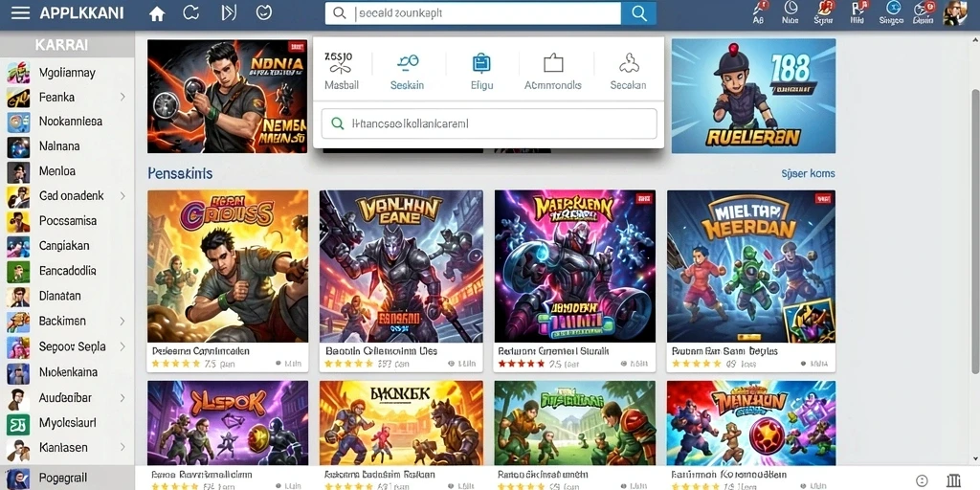Open Dianatan in the sidebar
This screenshot has width=980, height=490.
tap(67, 296)
